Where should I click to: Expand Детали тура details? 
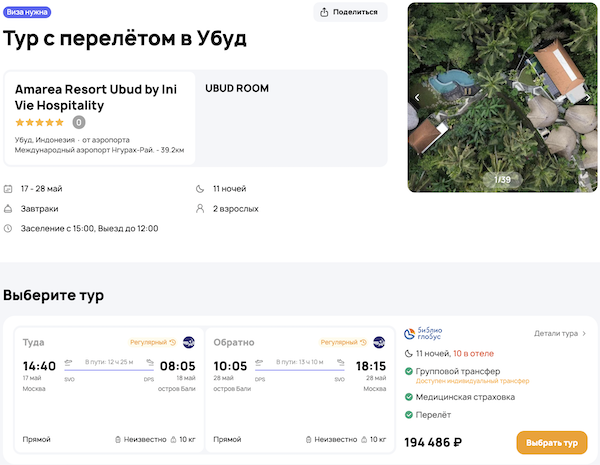560,333
